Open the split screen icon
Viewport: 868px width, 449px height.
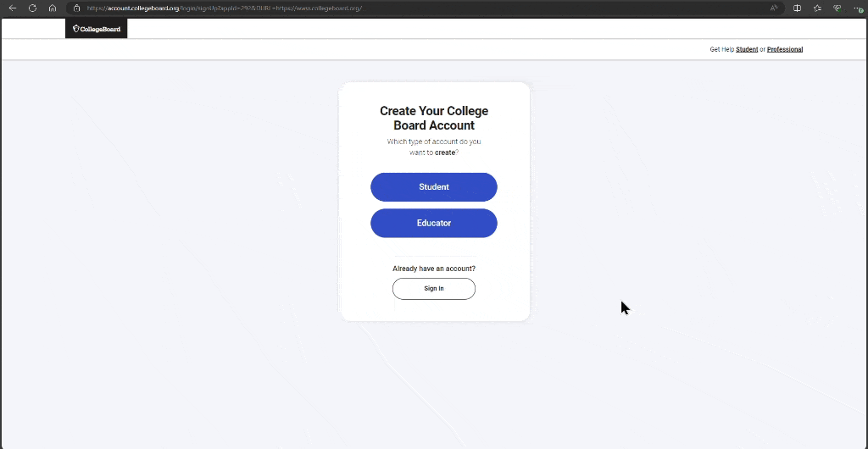coord(797,8)
